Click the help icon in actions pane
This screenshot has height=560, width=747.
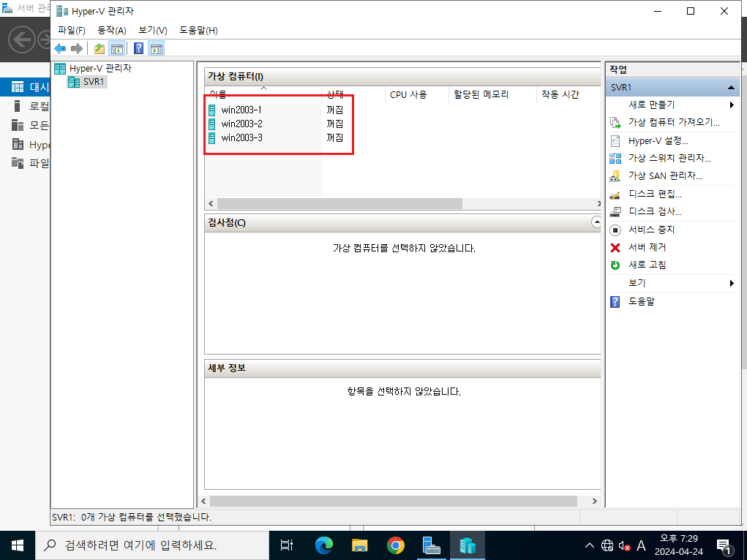point(615,302)
